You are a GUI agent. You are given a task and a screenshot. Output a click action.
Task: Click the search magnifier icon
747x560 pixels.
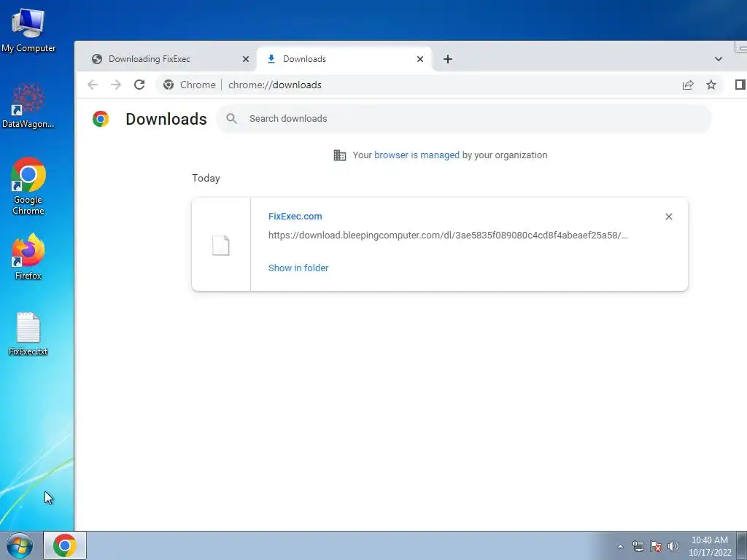click(231, 119)
